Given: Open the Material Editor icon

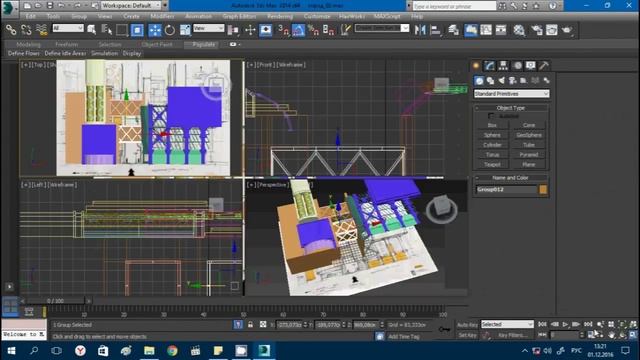Looking at the screenshot, I should 519,30.
